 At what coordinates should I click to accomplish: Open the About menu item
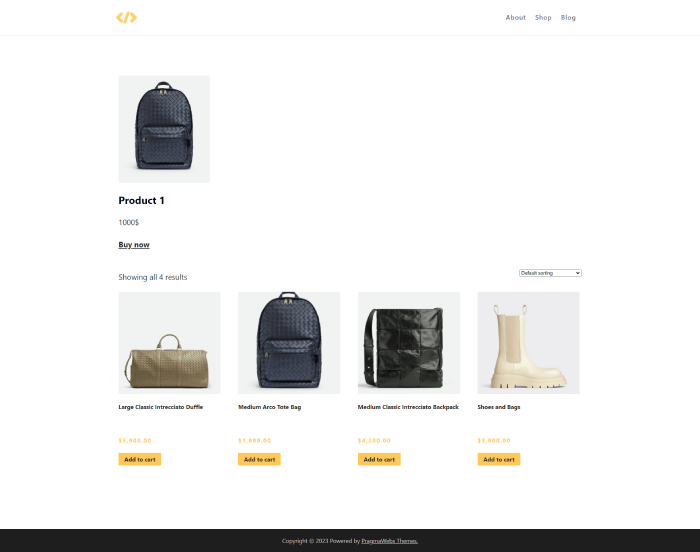coord(516,17)
